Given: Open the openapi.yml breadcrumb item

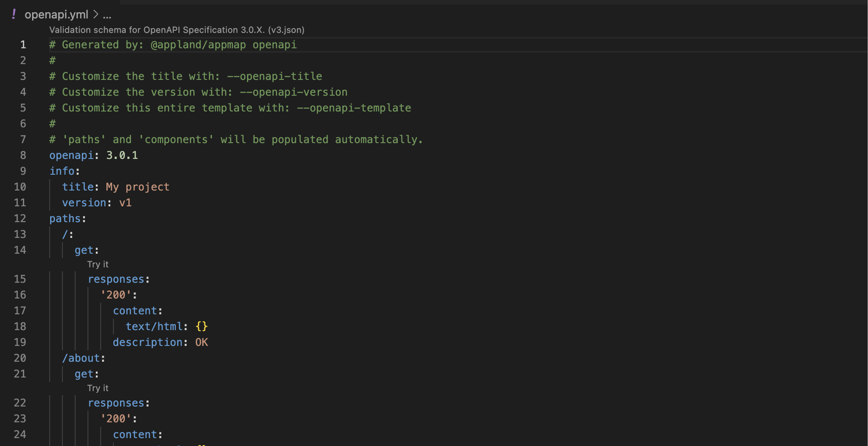Looking at the screenshot, I should click(56, 14).
